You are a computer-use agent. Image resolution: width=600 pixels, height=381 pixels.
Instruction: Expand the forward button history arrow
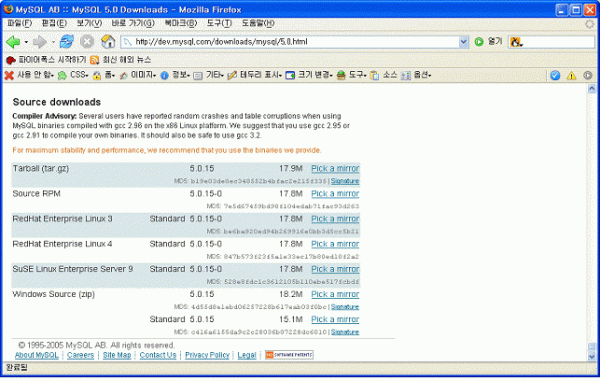point(53,42)
